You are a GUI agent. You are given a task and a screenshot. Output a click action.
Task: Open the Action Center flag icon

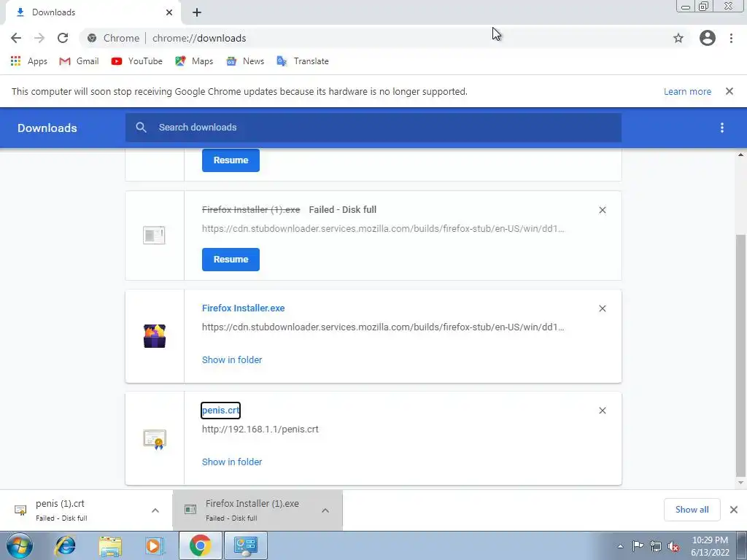click(638, 546)
